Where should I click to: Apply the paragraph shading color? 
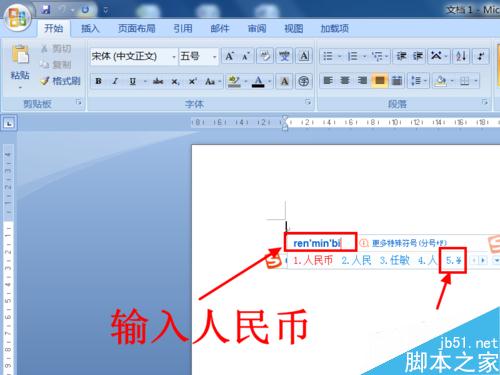(440, 81)
